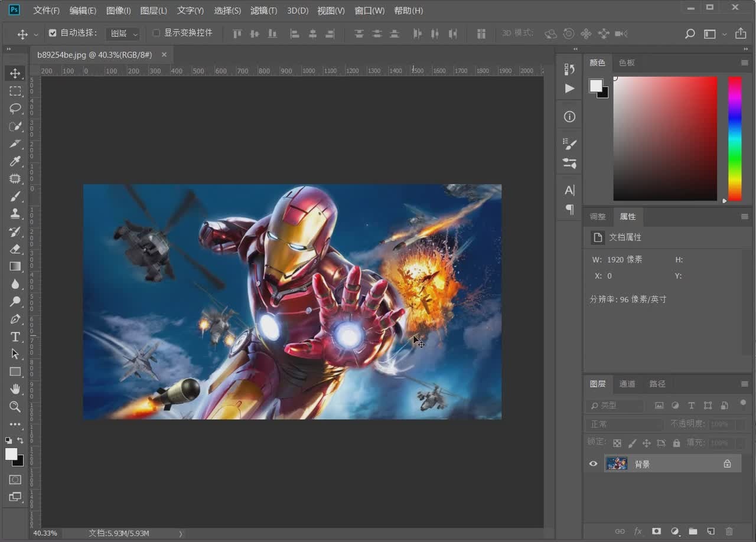This screenshot has width=756, height=542.
Task: Click the hue spectrum slider
Action: tap(735, 139)
